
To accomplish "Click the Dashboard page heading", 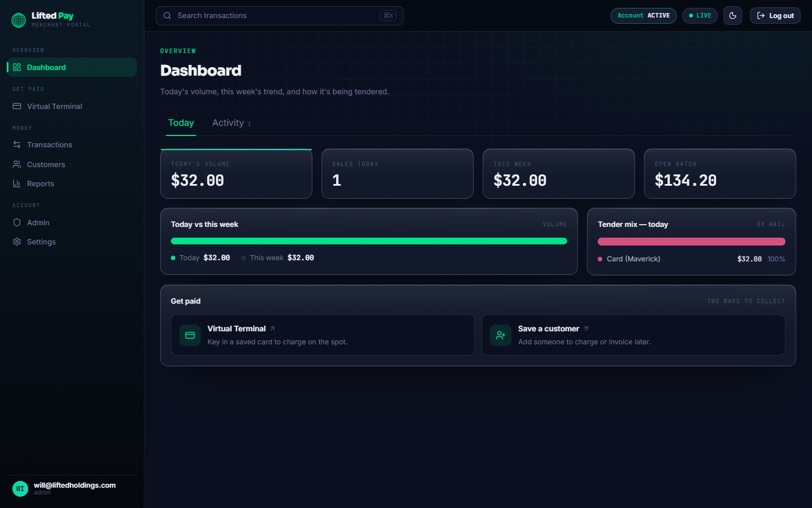I will pos(201,71).
